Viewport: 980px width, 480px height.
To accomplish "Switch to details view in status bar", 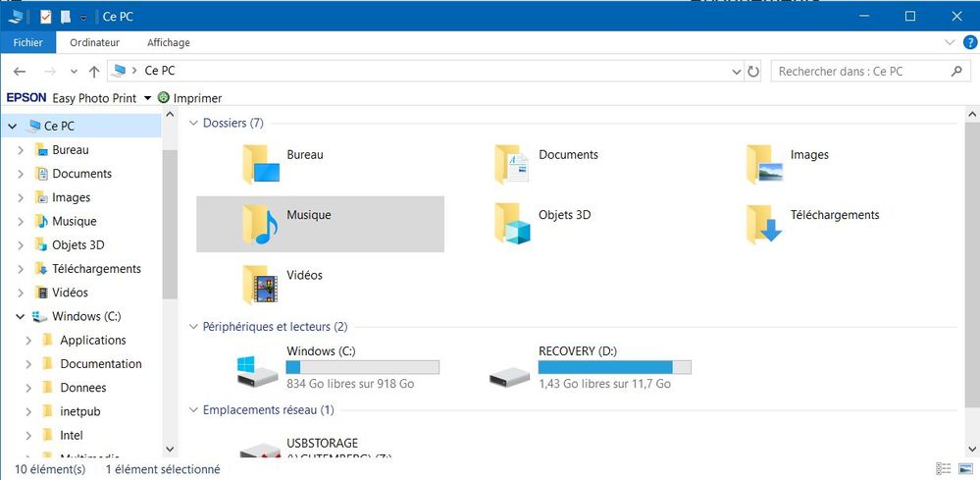I will (944, 469).
